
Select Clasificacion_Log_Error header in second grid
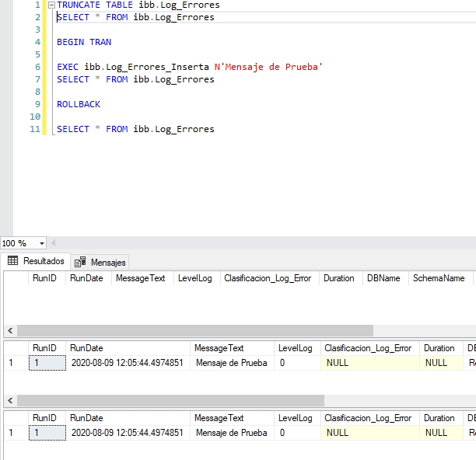368,348
